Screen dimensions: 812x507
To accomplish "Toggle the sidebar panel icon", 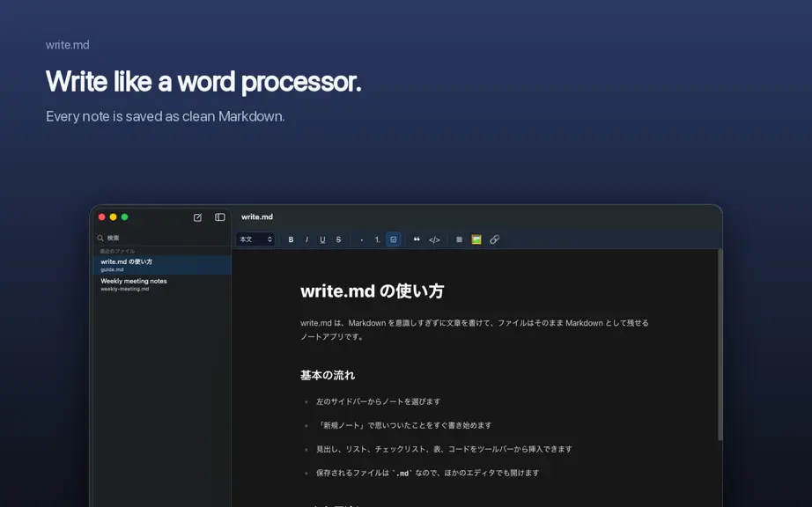I will pyautogui.click(x=219, y=217).
